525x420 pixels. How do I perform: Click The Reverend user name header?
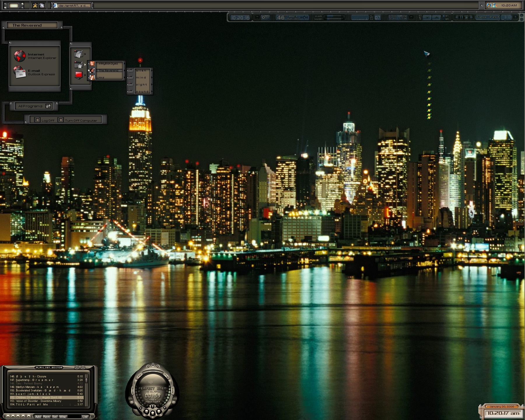pyautogui.click(x=32, y=25)
